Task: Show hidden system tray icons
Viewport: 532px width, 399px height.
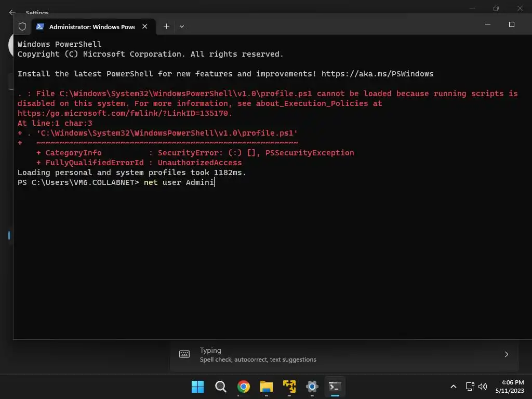Action: pos(453,387)
